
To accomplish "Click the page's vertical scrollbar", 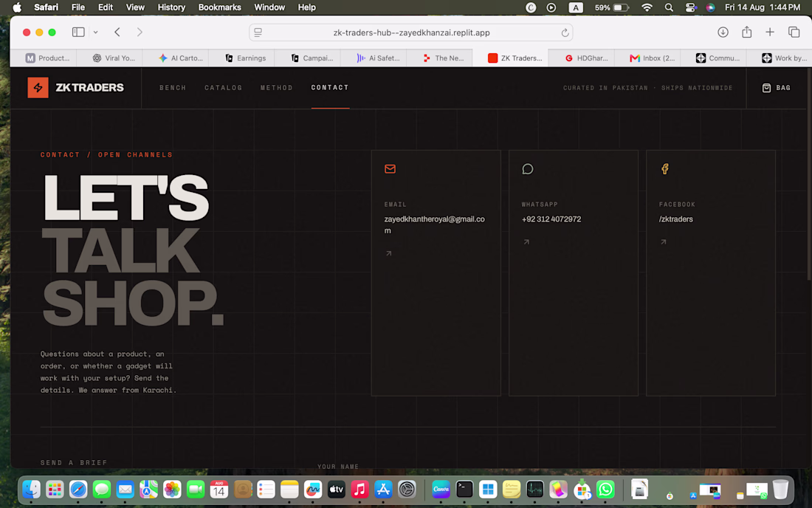I will click(809, 176).
